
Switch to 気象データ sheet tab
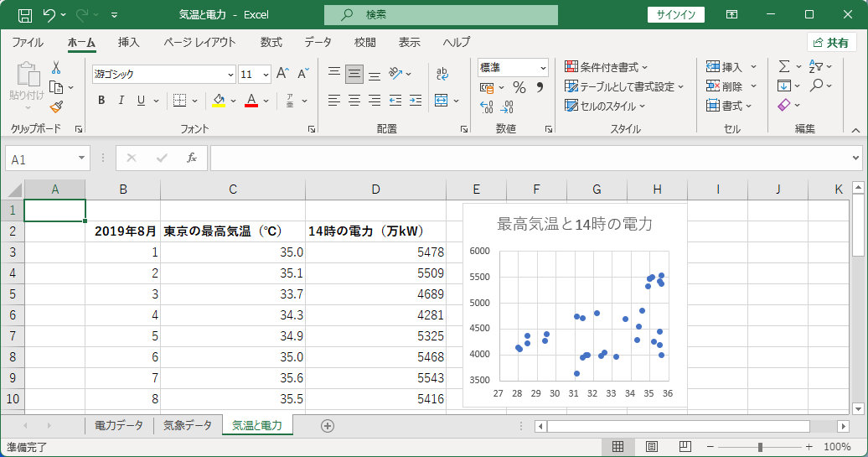click(x=188, y=425)
